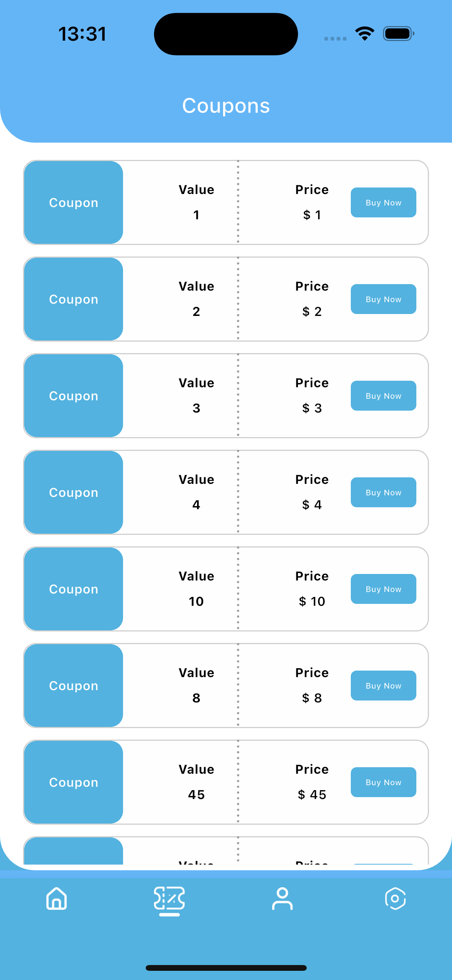Buy the coupon priced $3

383,396
